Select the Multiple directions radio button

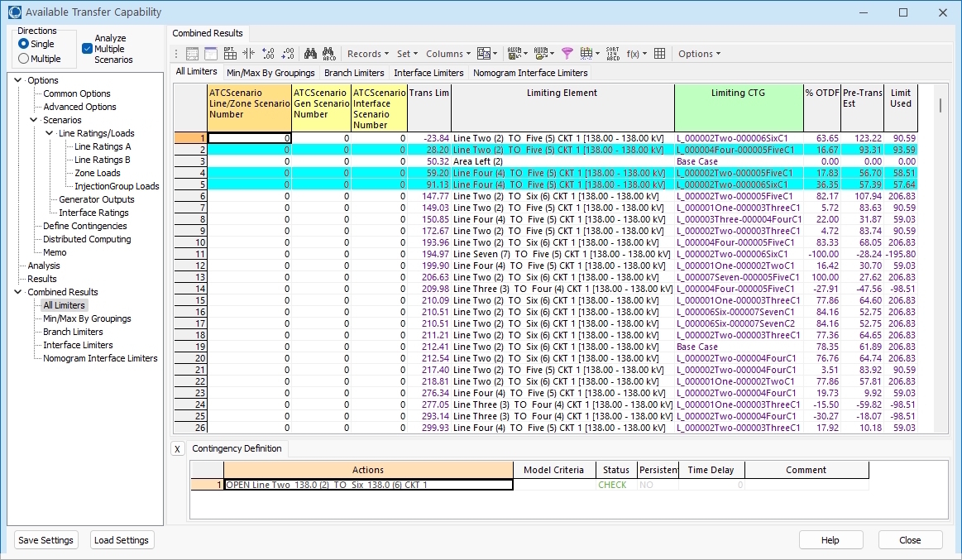point(24,59)
